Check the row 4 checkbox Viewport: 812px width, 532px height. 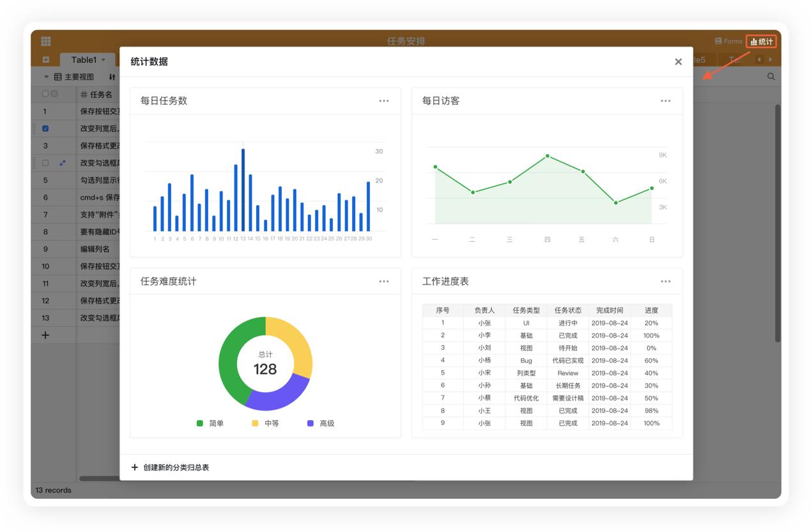(45, 163)
